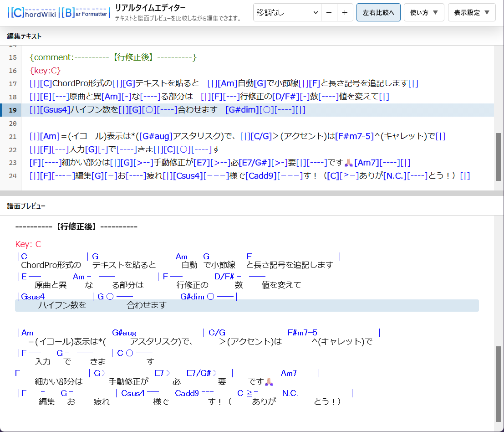The height and width of the screenshot is (432, 504).
Task: Select line number 15 in editor gutter
Action: click(x=13, y=57)
